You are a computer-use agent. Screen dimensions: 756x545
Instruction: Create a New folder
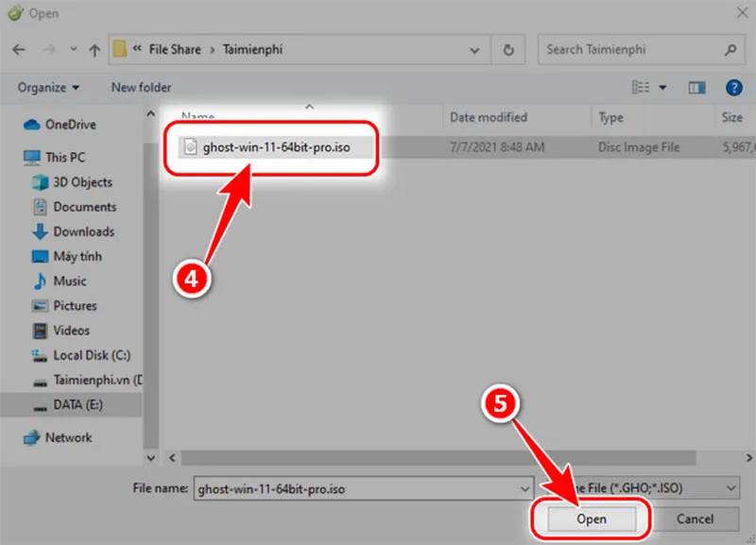[141, 88]
